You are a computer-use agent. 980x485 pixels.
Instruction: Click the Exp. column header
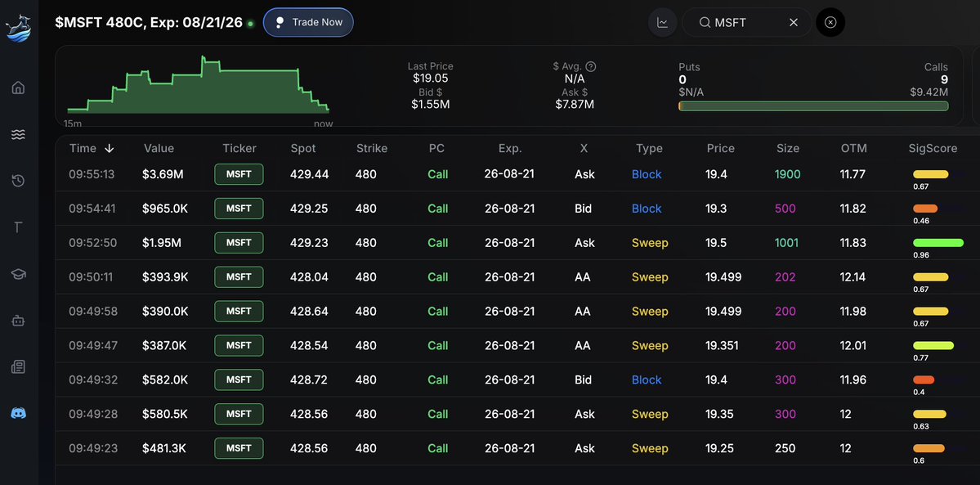click(510, 148)
